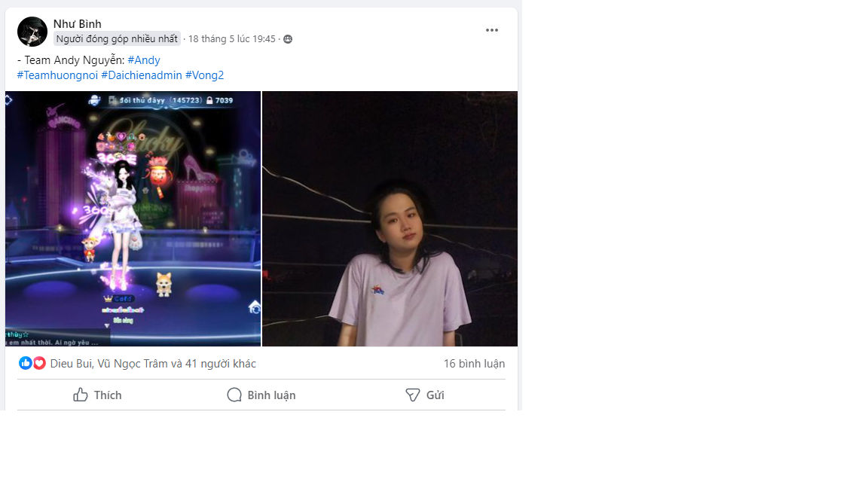Image resolution: width=868 pixels, height=488 pixels.
Task: Click the blue like reaction icon
Action: click(x=26, y=363)
